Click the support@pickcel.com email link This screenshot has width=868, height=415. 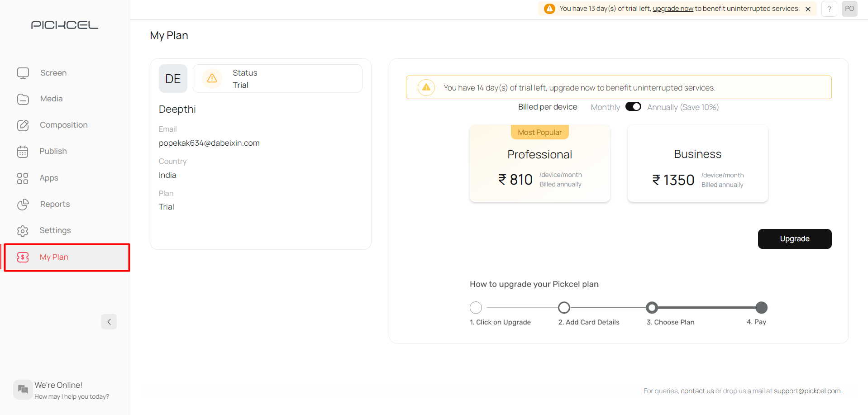tap(807, 391)
